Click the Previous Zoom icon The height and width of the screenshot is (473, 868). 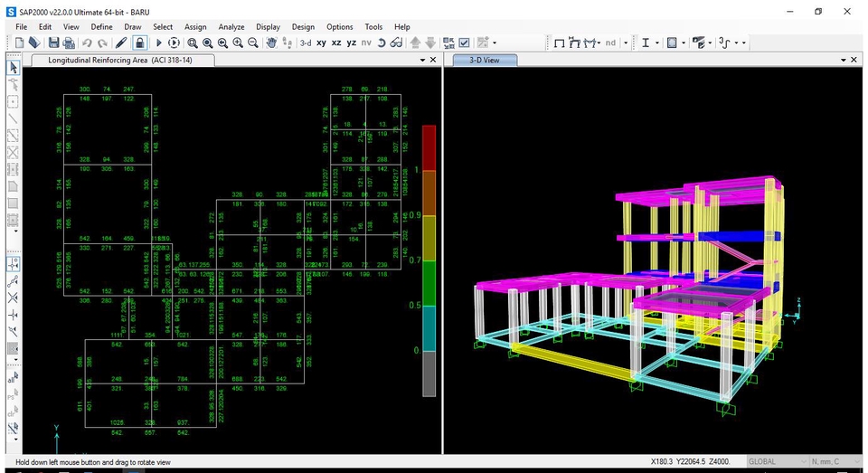pyautogui.click(x=222, y=43)
